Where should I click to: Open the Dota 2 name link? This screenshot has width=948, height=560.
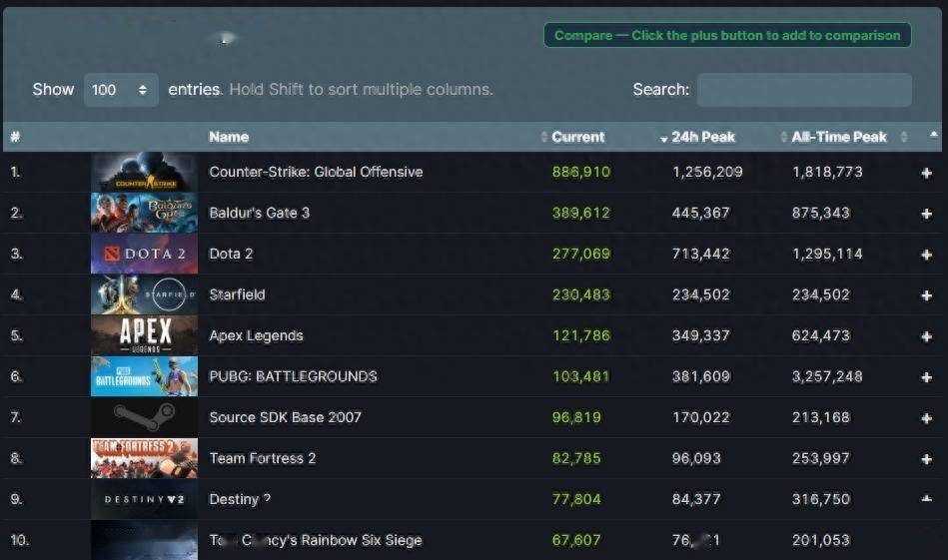(x=231, y=254)
